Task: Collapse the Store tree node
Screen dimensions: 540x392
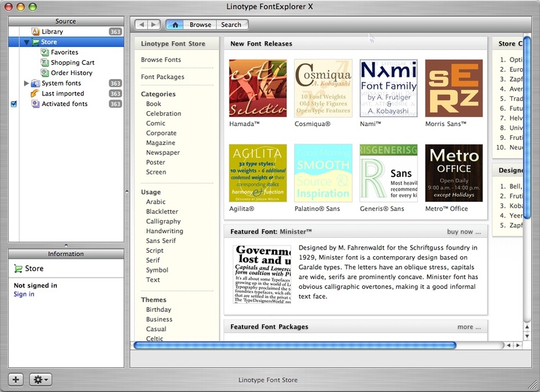Action: (x=27, y=42)
